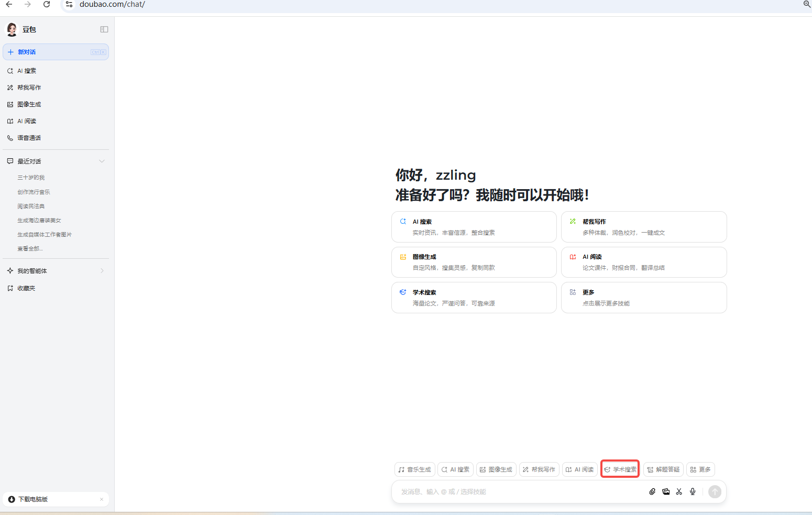Choose the 帮我写作 skill chip above input
Image resolution: width=812 pixels, height=515 pixels.
(539, 469)
